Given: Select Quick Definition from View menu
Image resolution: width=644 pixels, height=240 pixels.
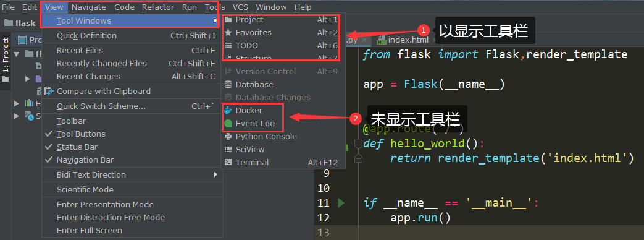Looking at the screenshot, I should tap(133, 36).
